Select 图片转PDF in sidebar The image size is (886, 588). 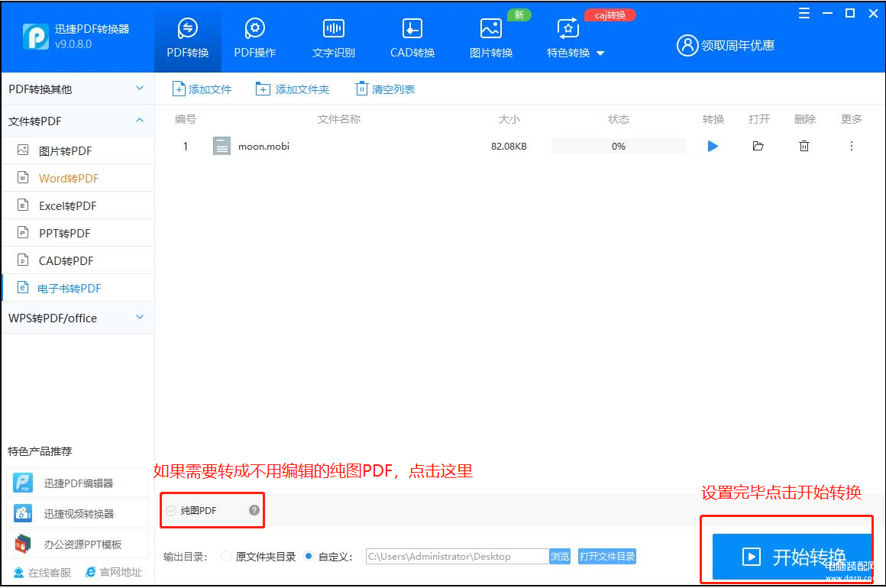pos(78,150)
